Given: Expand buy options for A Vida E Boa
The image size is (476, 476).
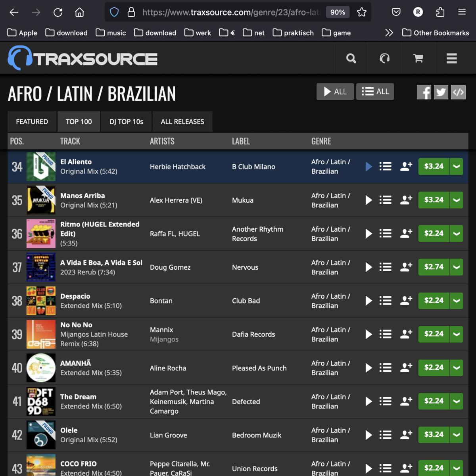Looking at the screenshot, I should pyautogui.click(x=457, y=267).
